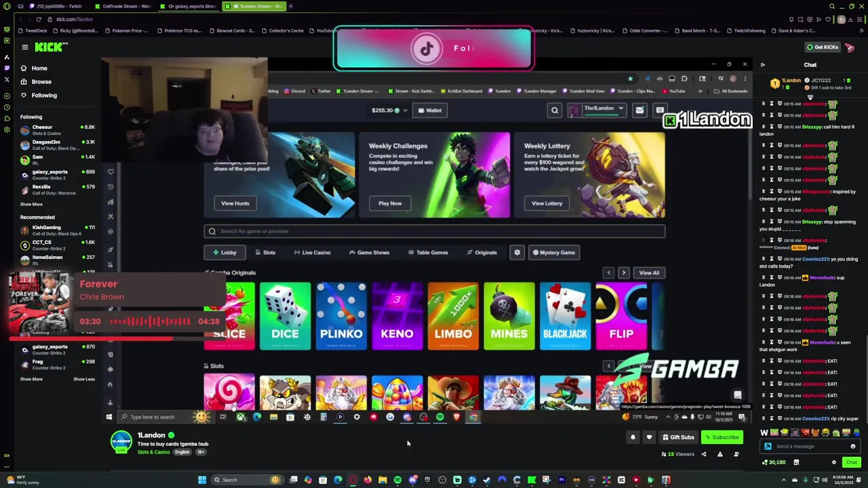The width and height of the screenshot is (868, 488).
Task: Expand Show more under Following
Action: pyautogui.click(x=31, y=204)
